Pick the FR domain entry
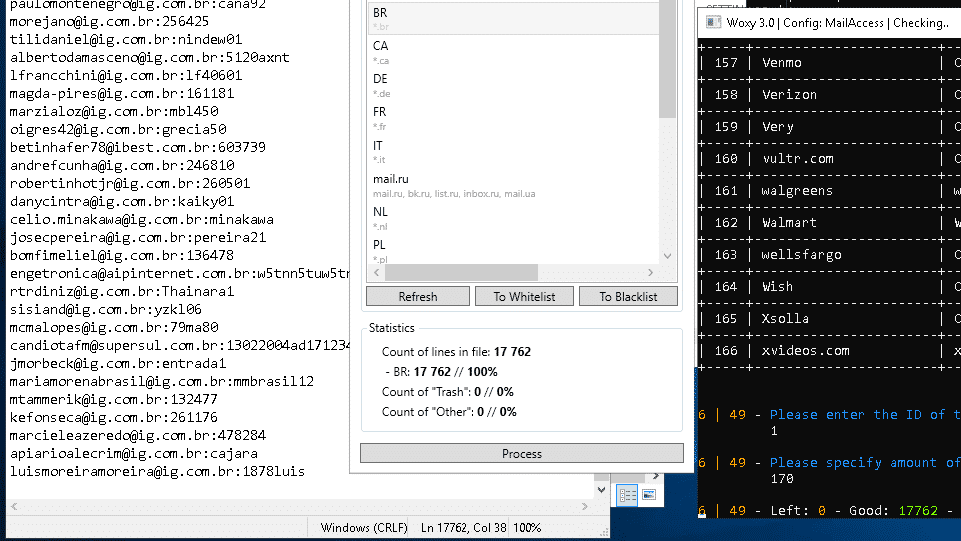 [x=512, y=118]
